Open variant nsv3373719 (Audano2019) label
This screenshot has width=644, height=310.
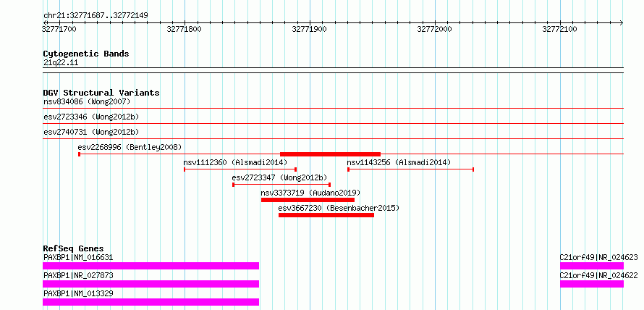tap(310, 193)
